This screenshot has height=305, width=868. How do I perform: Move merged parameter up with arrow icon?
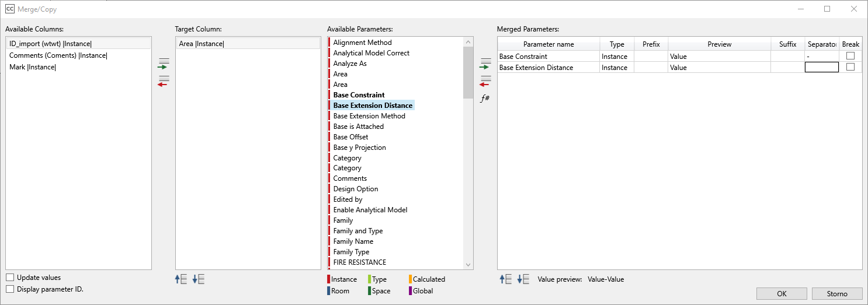tap(506, 279)
